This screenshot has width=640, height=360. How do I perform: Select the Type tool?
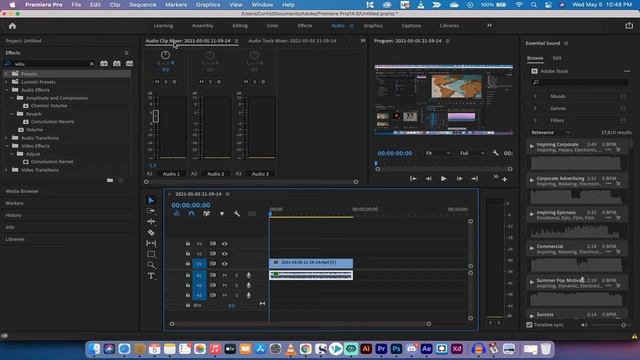pyautogui.click(x=151, y=276)
